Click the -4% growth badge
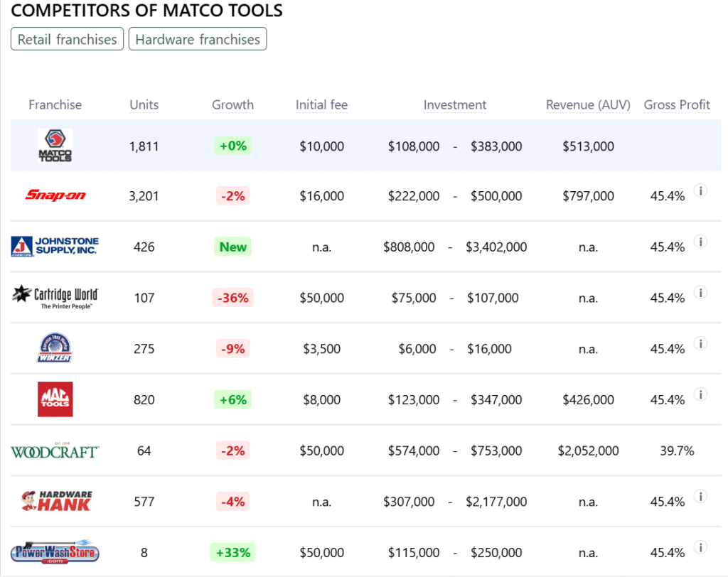This screenshot has width=728, height=577. pyautogui.click(x=232, y=502)
